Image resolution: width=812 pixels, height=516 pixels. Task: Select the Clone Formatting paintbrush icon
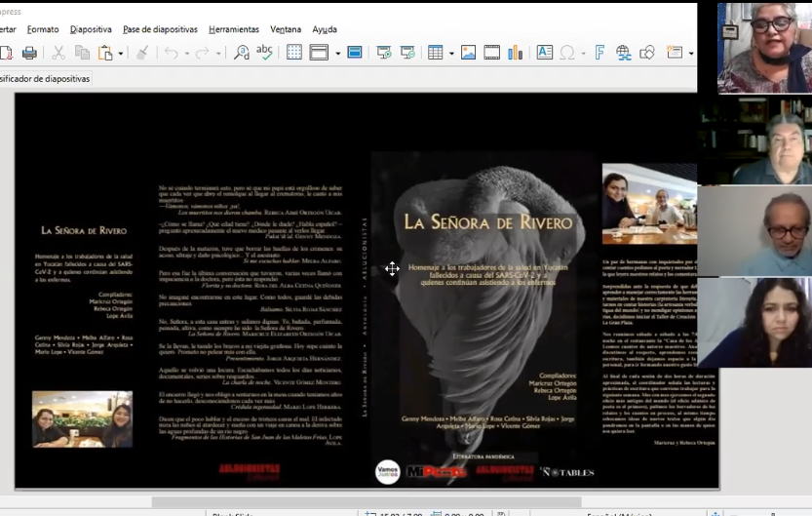point(142,53)
